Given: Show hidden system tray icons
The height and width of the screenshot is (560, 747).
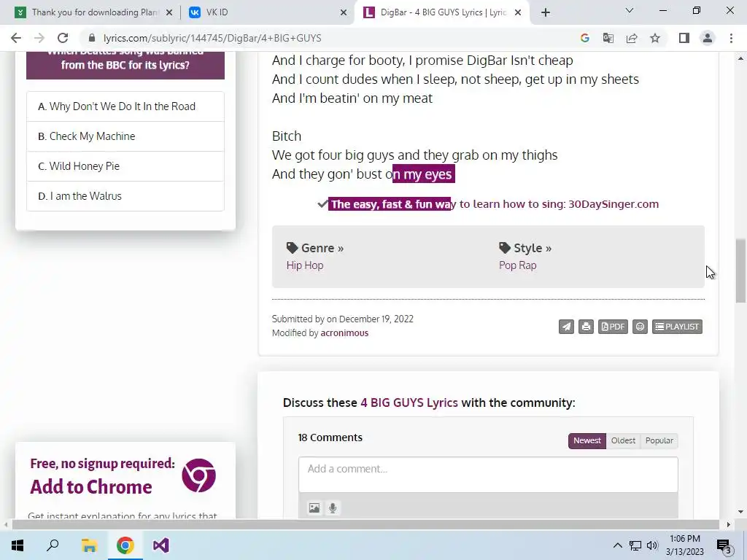Looking at the screenshot, I should (617, 545).
